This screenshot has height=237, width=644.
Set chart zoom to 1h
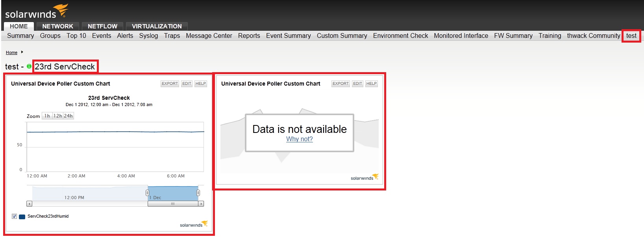coord(47,116)
